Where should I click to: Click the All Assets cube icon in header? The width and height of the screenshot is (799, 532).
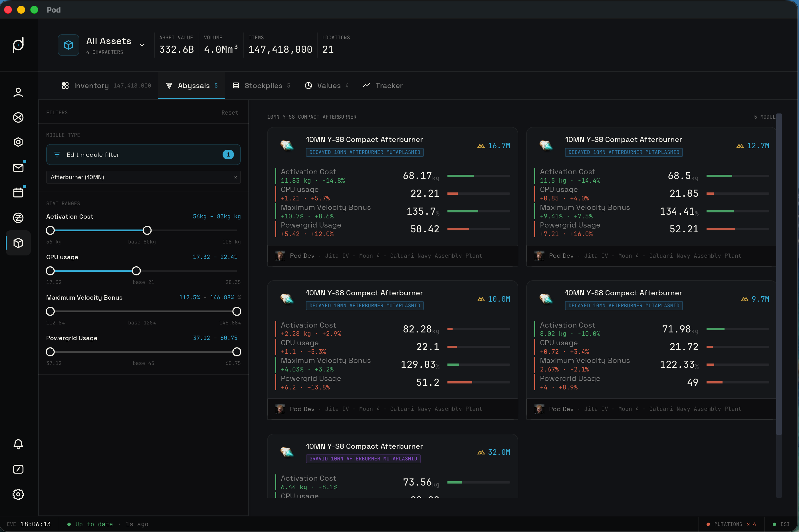pyautogui.click(x=68, y=45)
